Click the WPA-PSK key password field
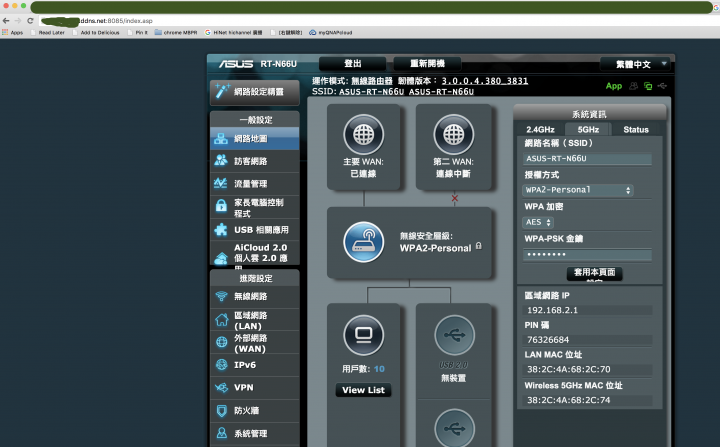Screen dimensions: 720x447 (587, 255)
